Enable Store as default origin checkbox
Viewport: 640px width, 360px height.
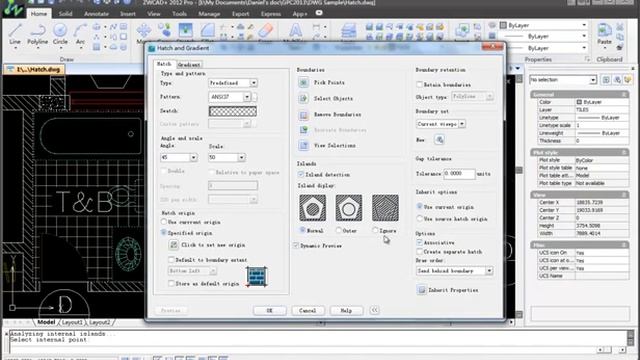pos(171,283)
